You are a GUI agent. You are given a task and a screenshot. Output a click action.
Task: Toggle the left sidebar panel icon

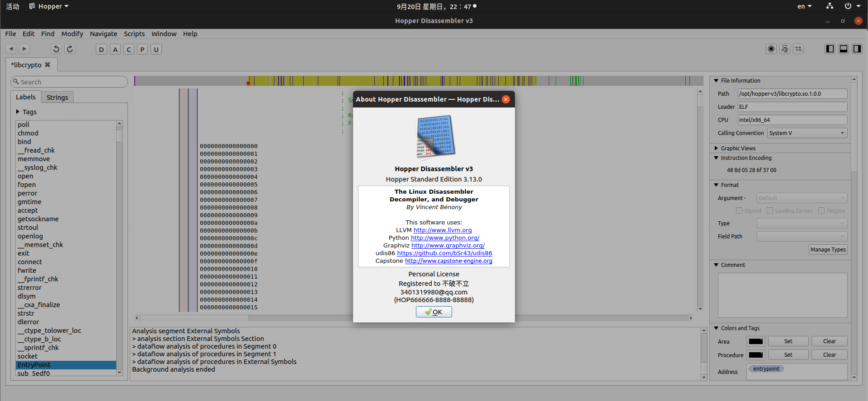pos(830,49)
